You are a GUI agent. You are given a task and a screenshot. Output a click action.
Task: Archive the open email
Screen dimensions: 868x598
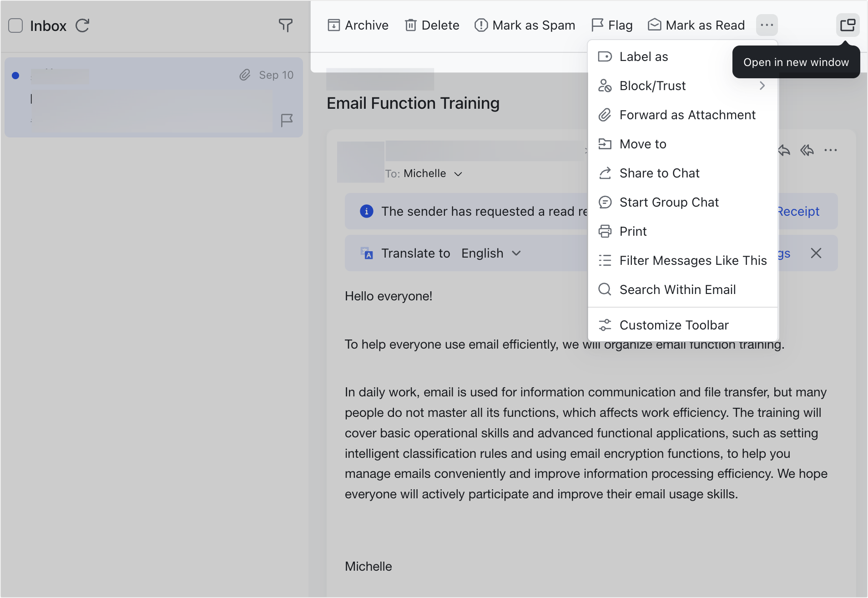tap(358, 25)
